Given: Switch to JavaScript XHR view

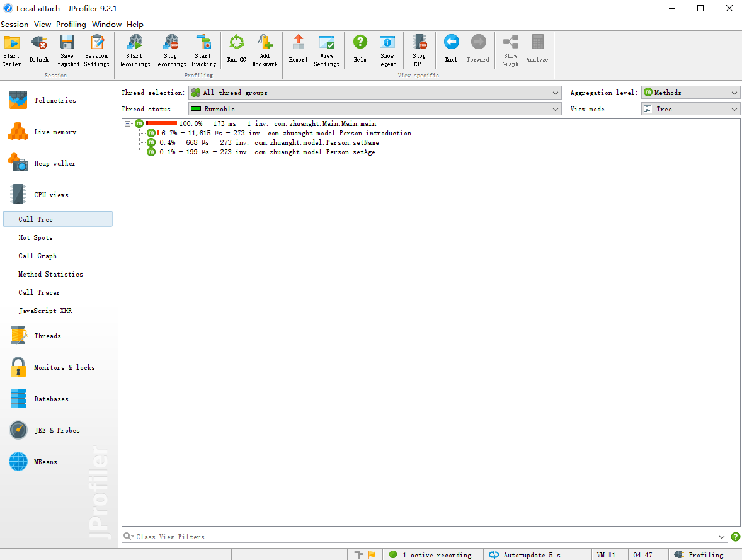Looking at the screenshot, I should 45,311.
